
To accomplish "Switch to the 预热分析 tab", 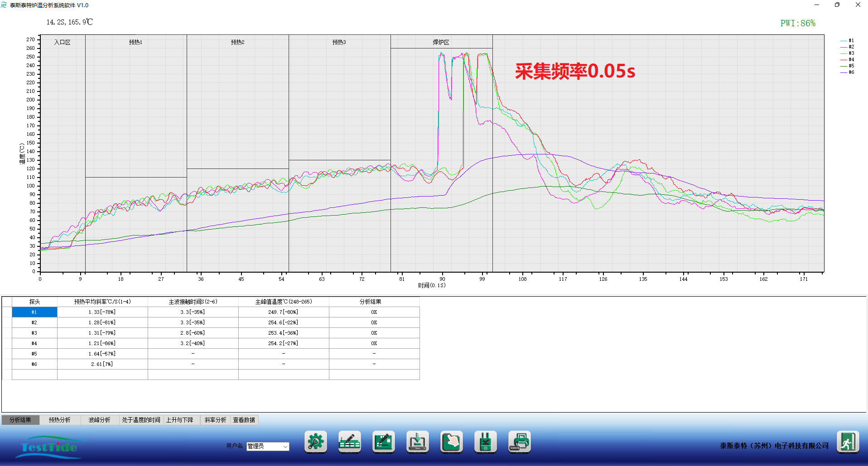I will (60, 420).
